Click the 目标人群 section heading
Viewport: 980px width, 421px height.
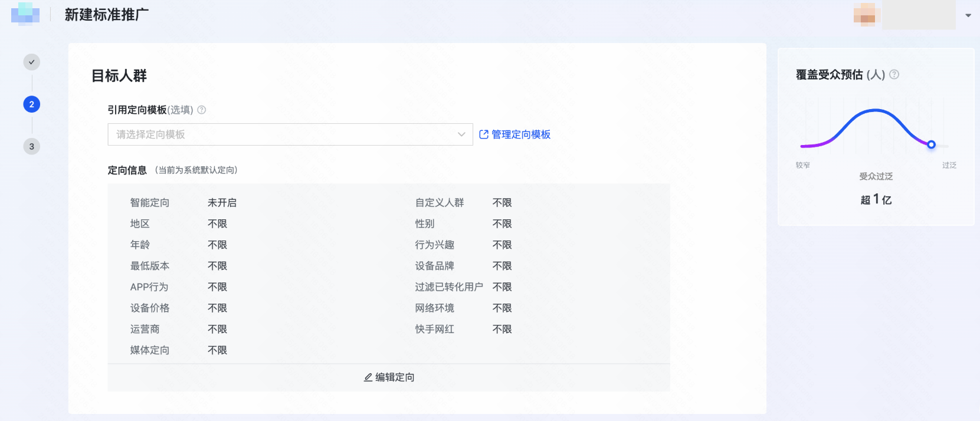coord(119,75)
